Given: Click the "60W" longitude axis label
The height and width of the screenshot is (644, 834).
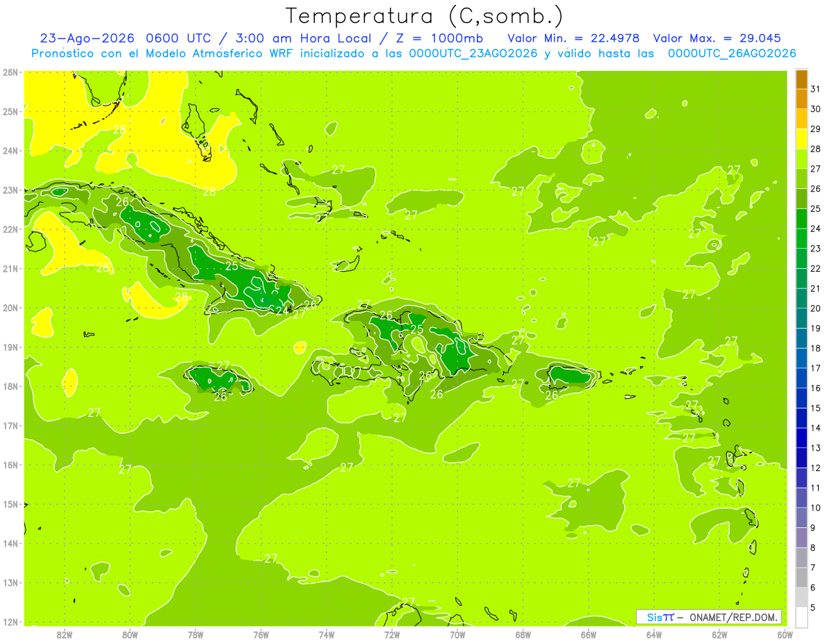Looking at the screenshot, I should 785,634.
